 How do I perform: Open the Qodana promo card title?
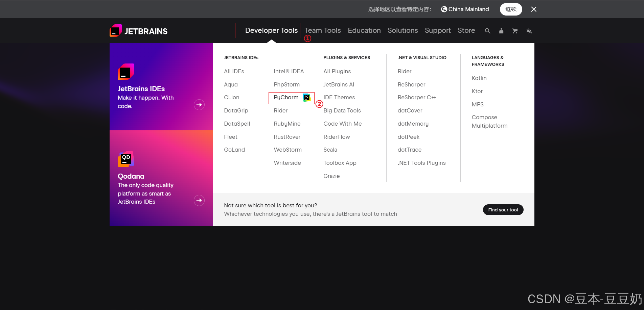pyautogui.click(x=131, y=176)
